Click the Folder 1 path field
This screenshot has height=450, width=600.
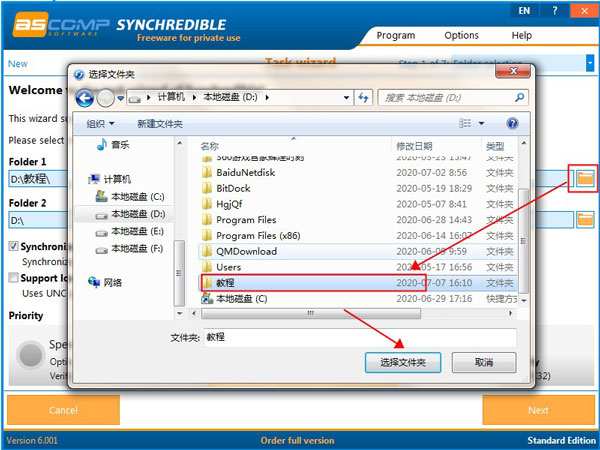(x=38, y=179)
